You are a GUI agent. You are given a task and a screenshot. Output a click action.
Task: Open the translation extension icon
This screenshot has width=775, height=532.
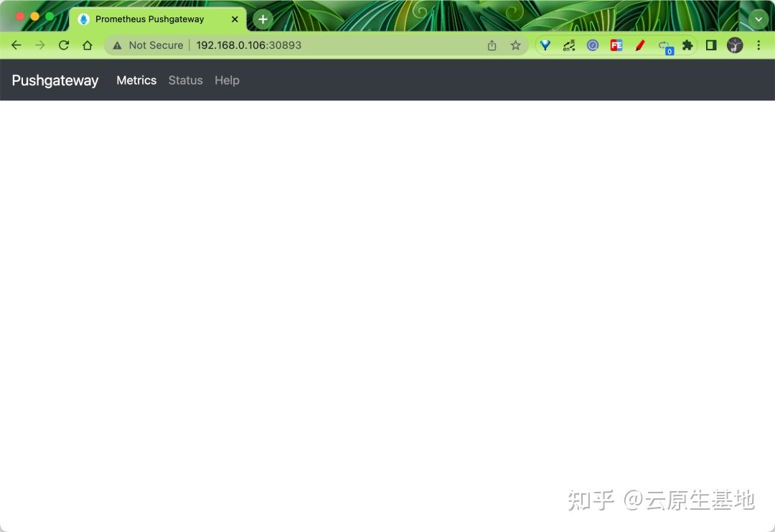pyautogui.click(x=569, y=45)
